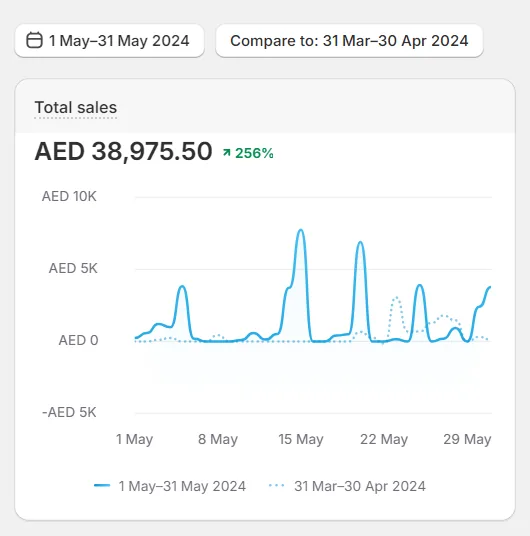Click the green up-arrow trend icon
The width and height of the screenshot is (530, 536).
point(227,152)
